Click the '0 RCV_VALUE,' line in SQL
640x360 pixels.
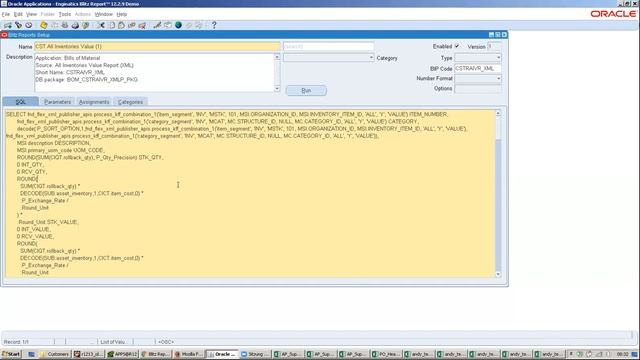click(35, 236)
